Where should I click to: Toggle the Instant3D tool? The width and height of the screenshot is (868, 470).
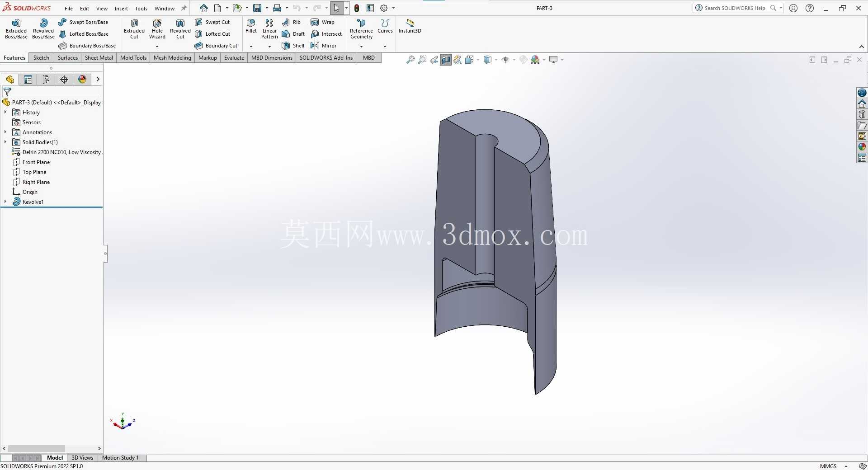(410, 26)
